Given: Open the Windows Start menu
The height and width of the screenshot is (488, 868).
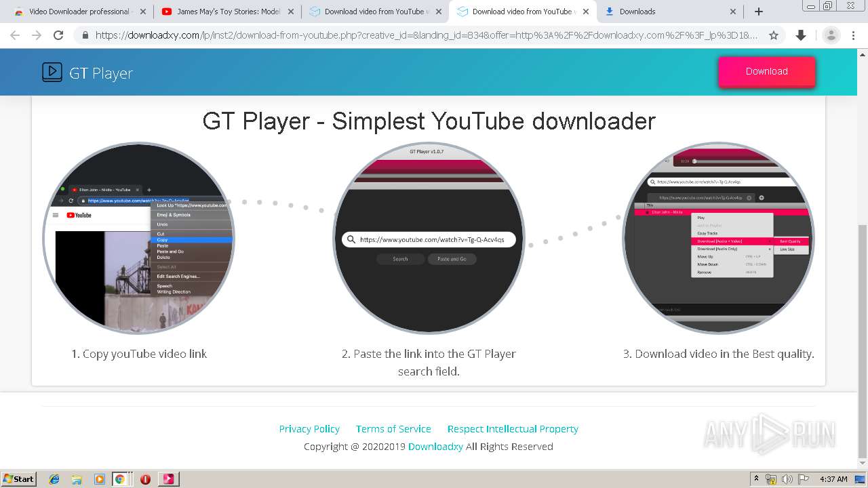Looking at the screenshot, I should [x=18, y=479].
